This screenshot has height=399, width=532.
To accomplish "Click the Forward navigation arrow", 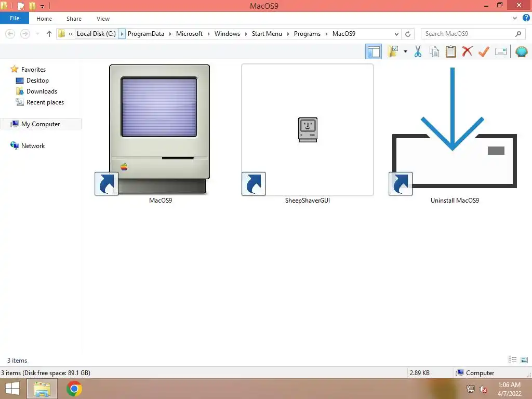I will tap(25, 34).
